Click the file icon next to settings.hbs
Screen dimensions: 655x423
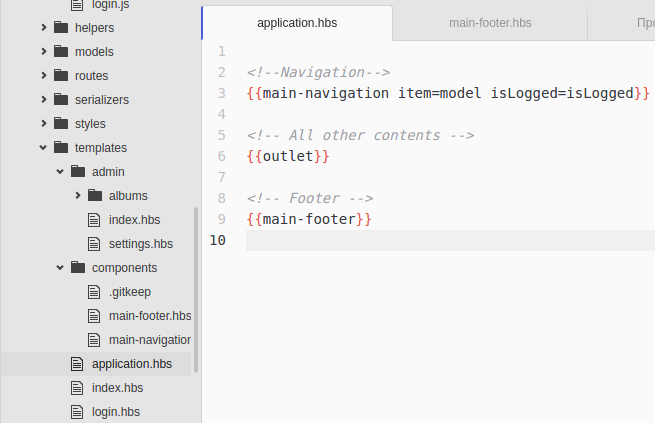coord(94,244)
